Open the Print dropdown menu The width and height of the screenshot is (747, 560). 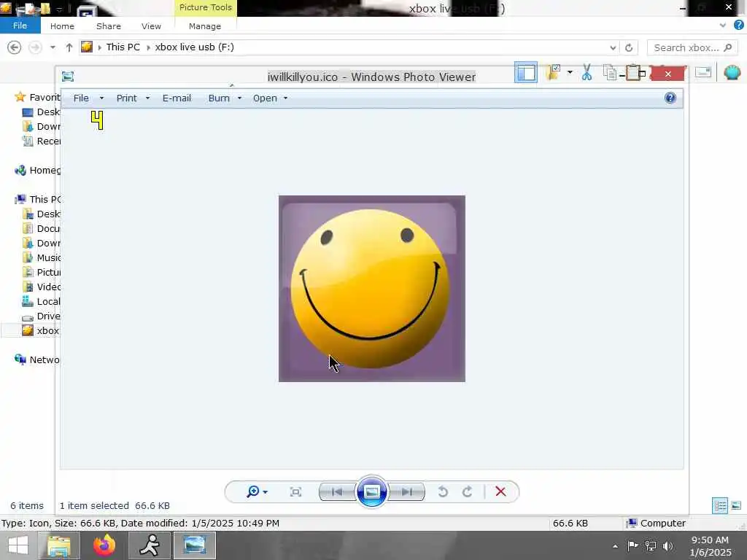click(133, 98)
